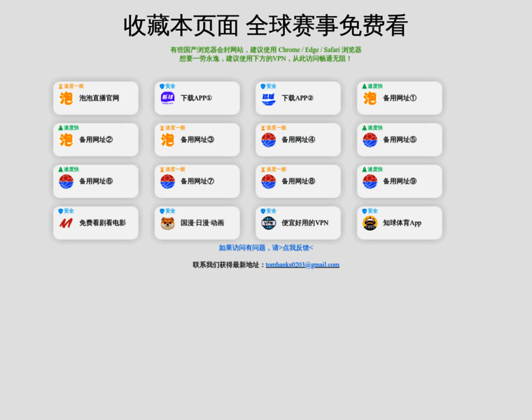The image size is (532, 420).
Task: Click the green Chrome / Edge / Safari browser notice
Action: point(266,50)
